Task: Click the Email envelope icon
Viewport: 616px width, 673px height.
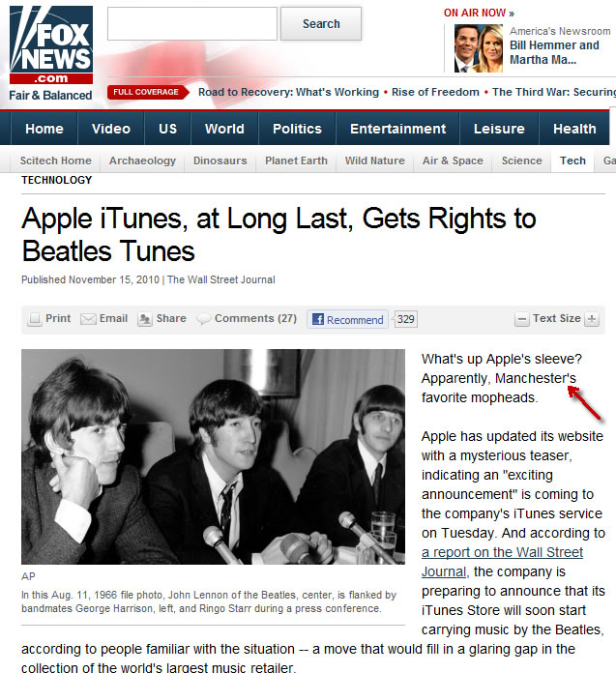Action: tap(88, 319)
